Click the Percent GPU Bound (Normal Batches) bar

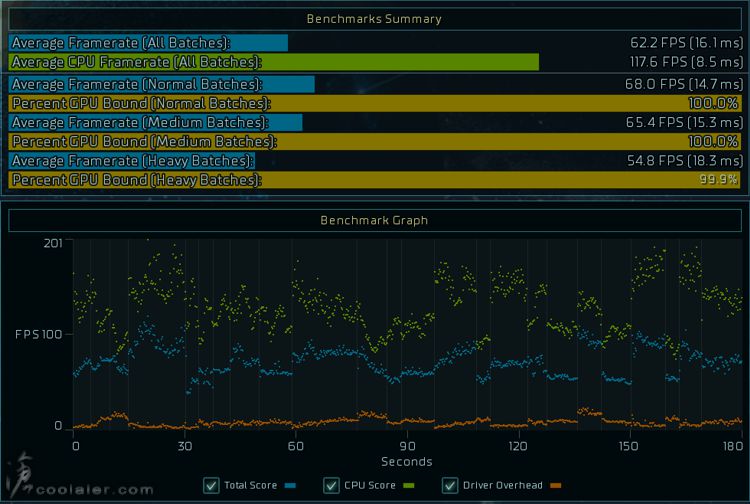pyautogui.click(x=375, y=103)
